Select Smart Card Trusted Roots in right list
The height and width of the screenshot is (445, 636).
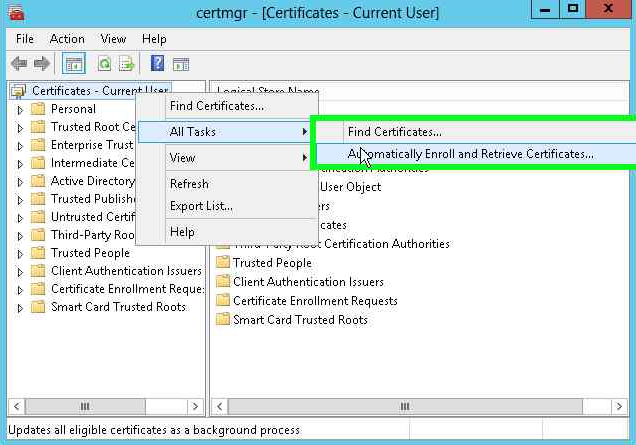300,320
